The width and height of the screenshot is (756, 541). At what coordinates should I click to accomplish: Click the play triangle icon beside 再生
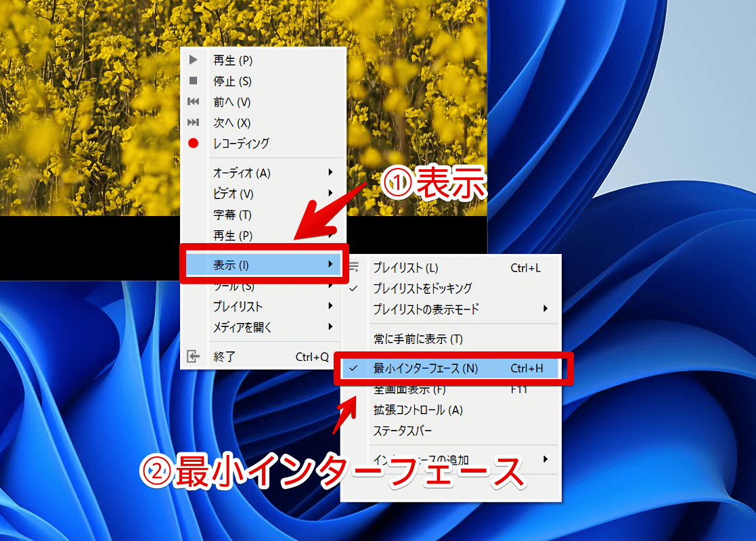click(x=194, y=60)
